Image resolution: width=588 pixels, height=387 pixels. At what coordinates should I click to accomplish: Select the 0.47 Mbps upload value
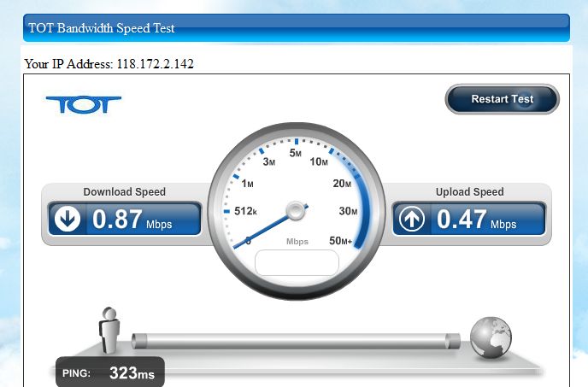tap(476, 220)
